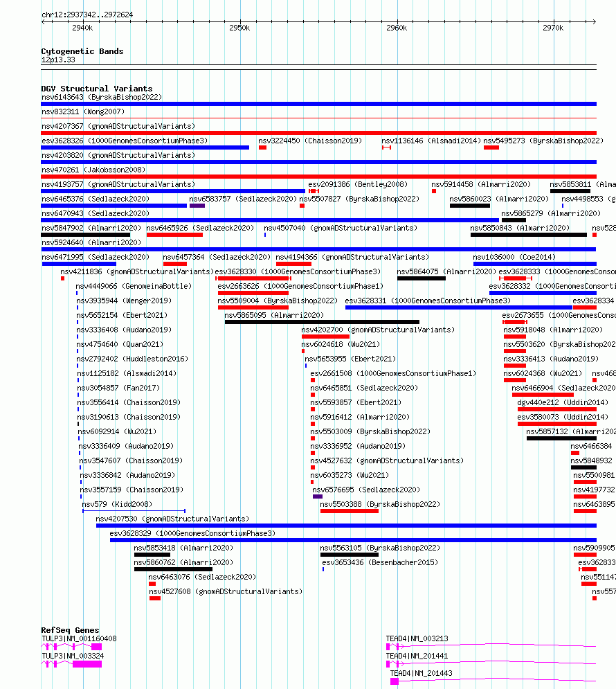Select the red nsv4527608 variant bar

155,598
